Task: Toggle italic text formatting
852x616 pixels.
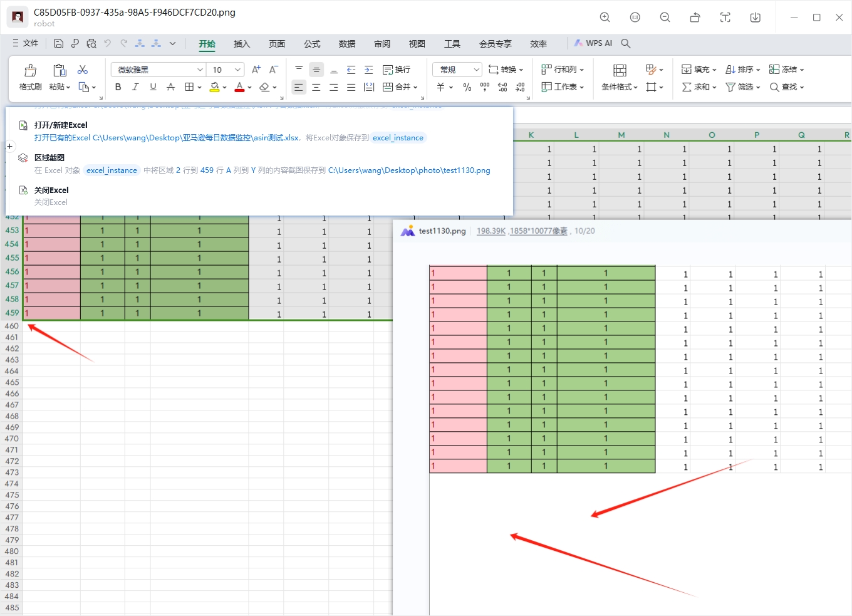Action: click(x=135, y=87)
